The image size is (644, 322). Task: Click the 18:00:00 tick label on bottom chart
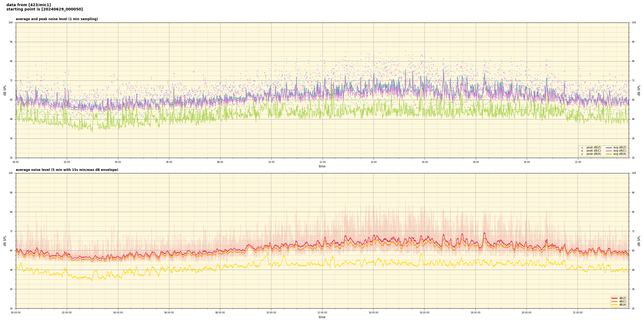coord(475,313)
